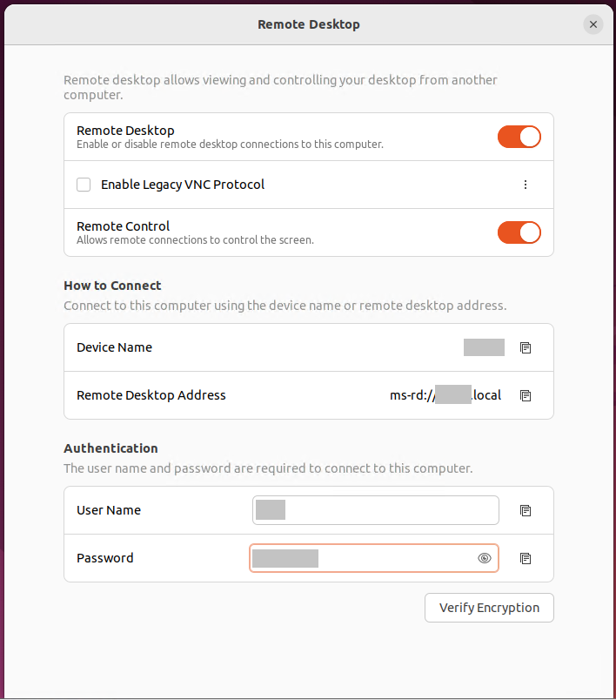The height and width of the screenshot is (700, 616).
Task: Disable the Remote Control switch
Action: [x=519, y=232]
